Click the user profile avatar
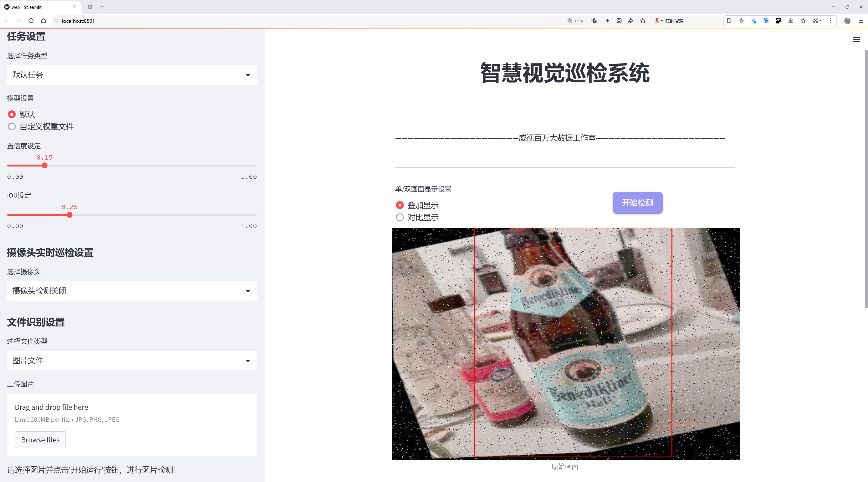This screenshot has width=868, height=482. (848, 21)
